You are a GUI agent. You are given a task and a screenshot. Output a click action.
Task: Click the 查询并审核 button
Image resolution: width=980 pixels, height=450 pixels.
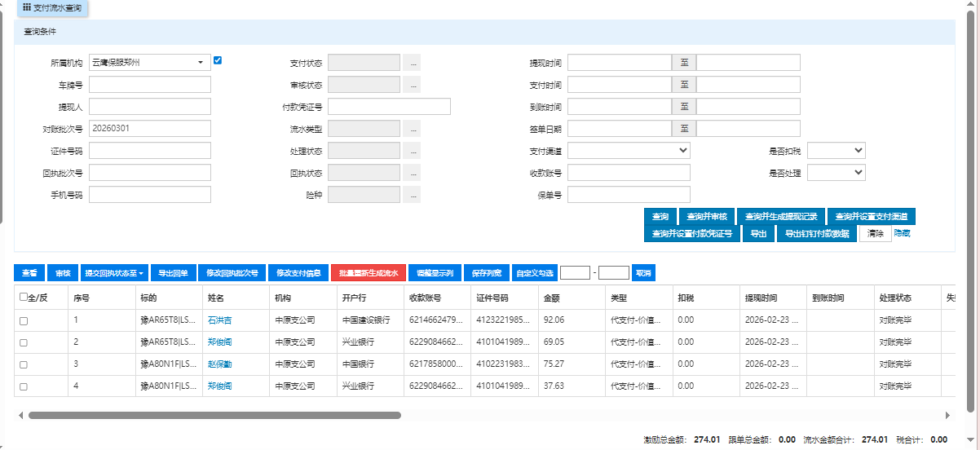(706, 217)
